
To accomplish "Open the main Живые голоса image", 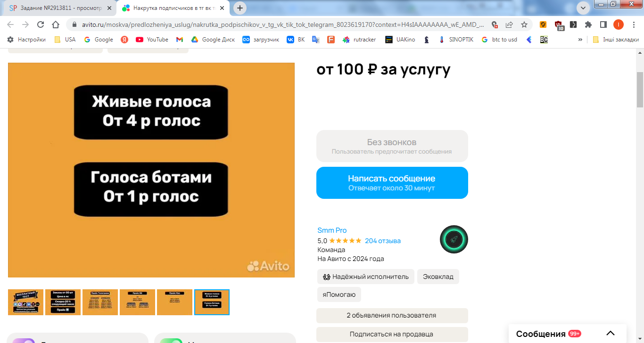I will point(151,170).
